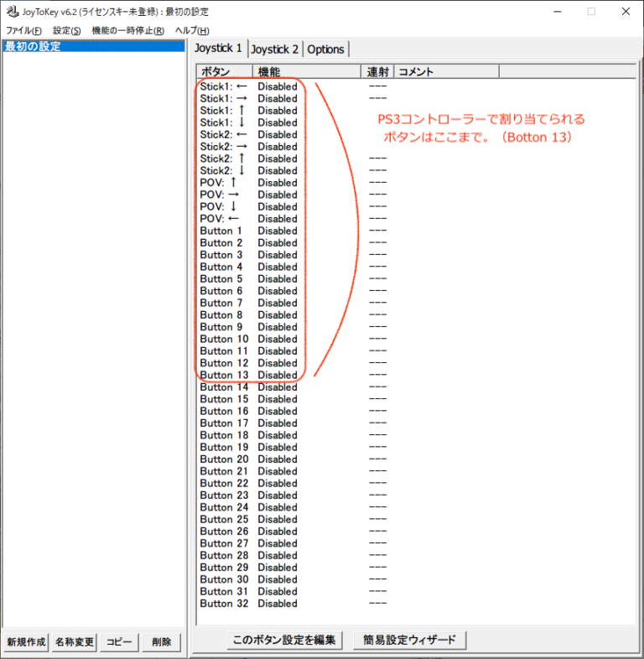This screenshot has height=659, width=644.
Task: Click the 機能 column header
Action: (306, 72)
